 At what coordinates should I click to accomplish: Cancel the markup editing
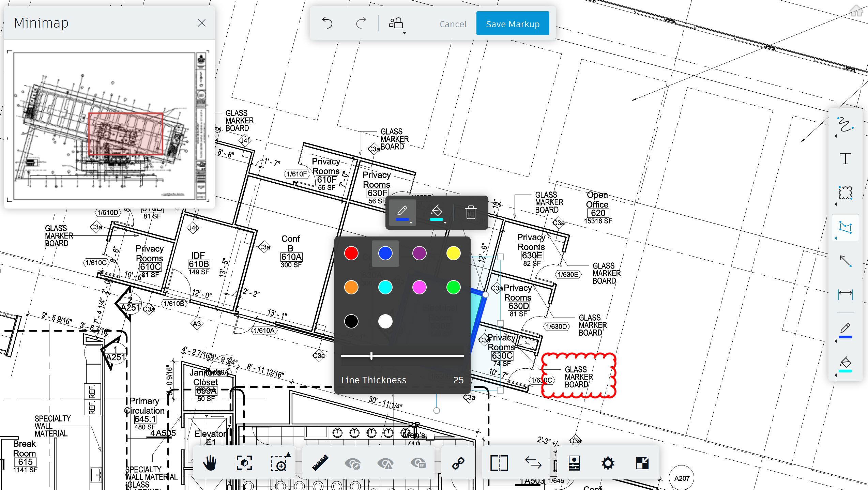(x=453, y=24)
